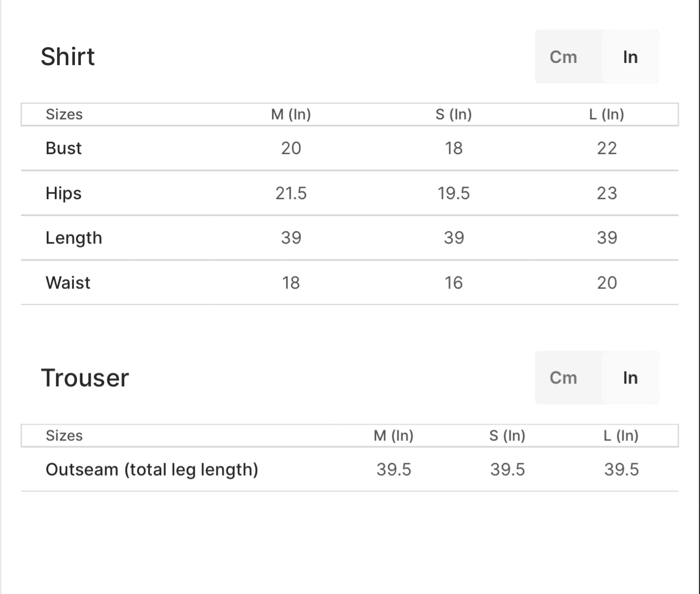
Task: Click the Outseam (total leg length) label
Action: (152, 469)
